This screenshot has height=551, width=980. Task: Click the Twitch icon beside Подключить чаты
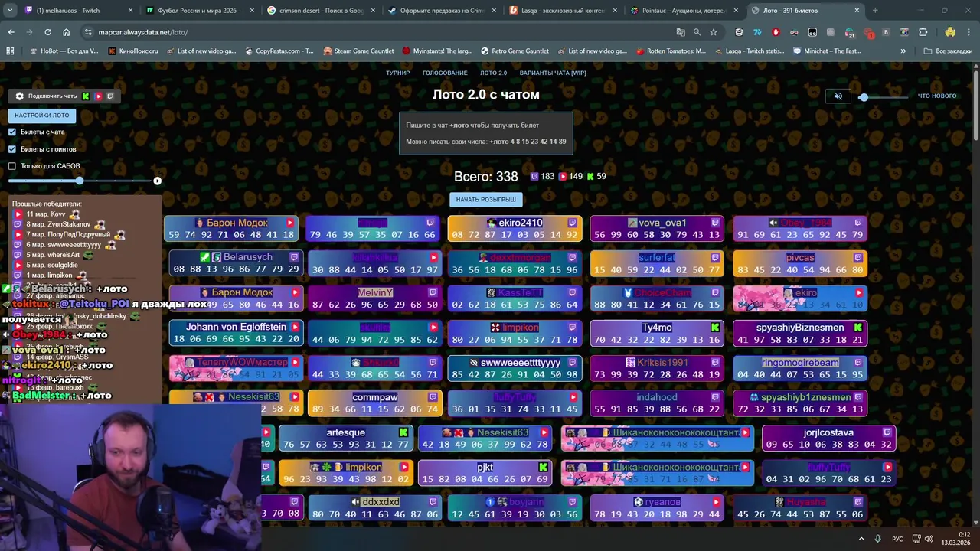pos(110,96)
